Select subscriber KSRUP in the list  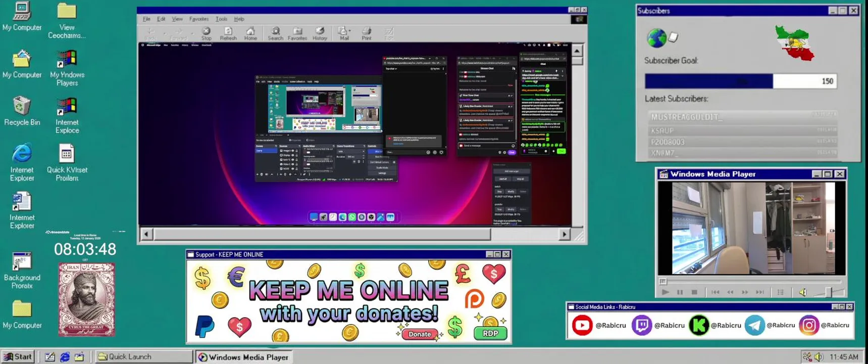click(x=742, y=130)
